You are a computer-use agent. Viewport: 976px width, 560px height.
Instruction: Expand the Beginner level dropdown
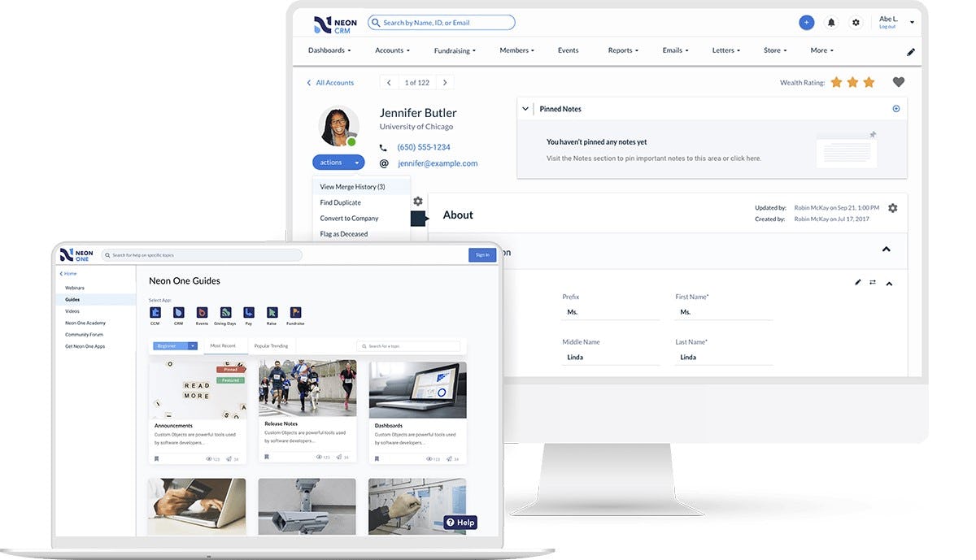(175, 345)
